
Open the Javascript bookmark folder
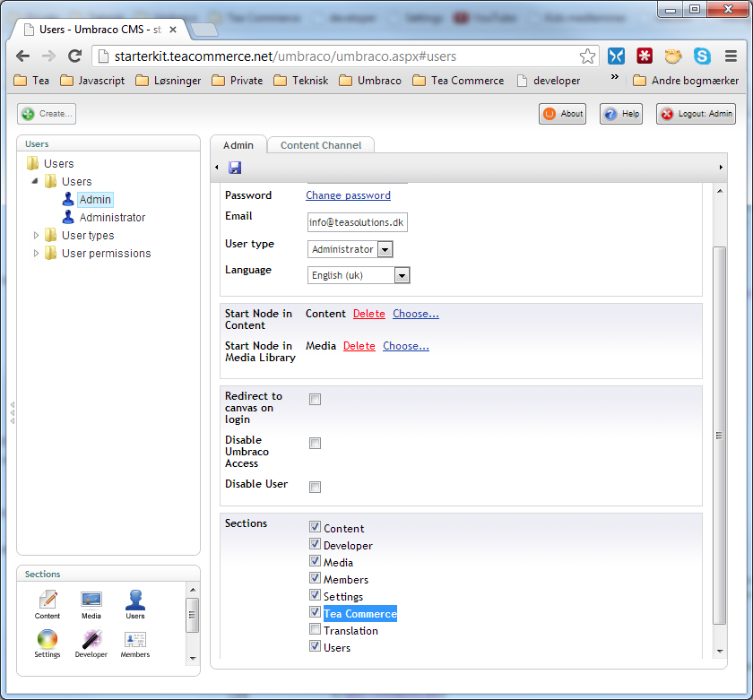pos(92,81)
